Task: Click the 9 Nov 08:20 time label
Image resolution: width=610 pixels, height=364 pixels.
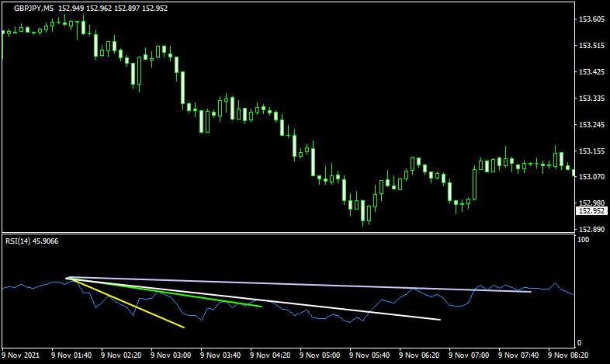Action: tap(568, 355)
